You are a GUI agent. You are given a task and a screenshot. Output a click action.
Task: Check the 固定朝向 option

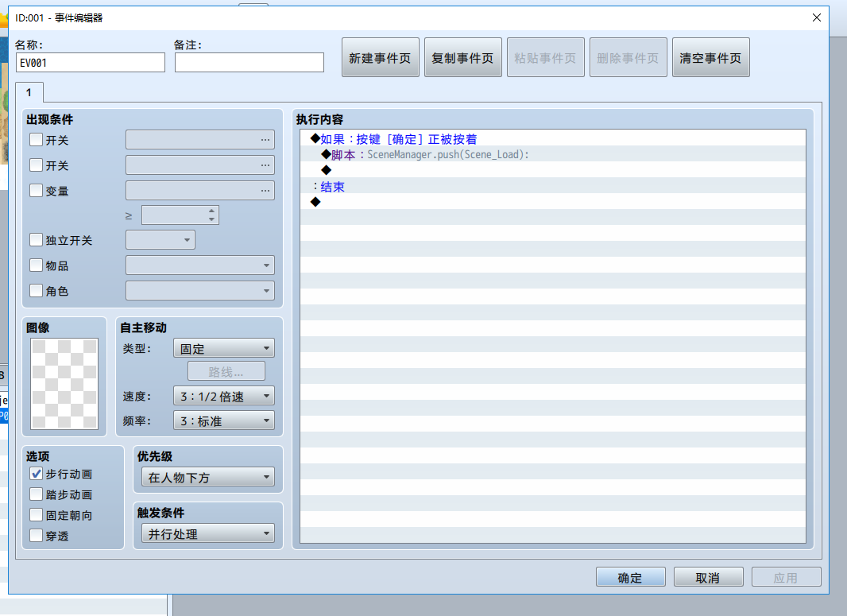[37, 515]
